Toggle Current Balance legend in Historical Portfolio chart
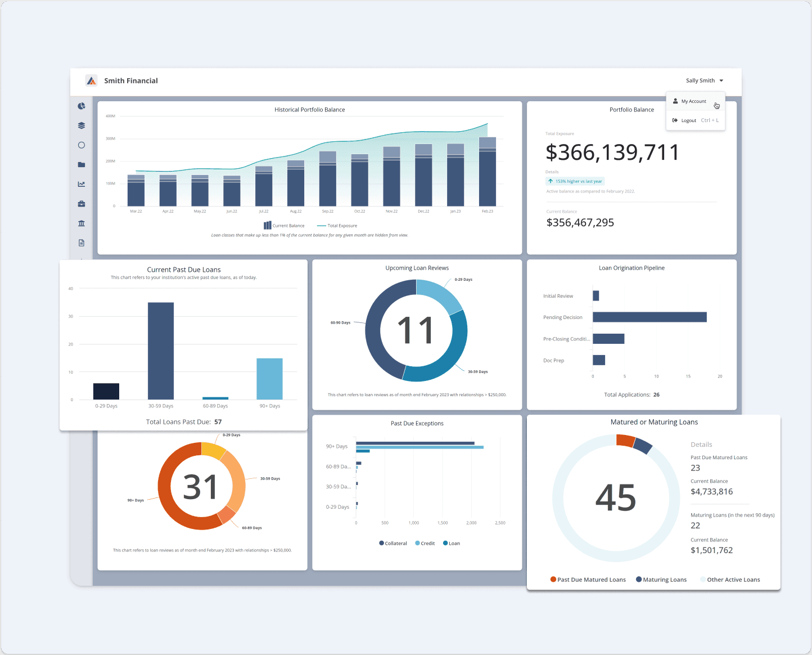Screen dimensions: 812x655 pos(284,226)
